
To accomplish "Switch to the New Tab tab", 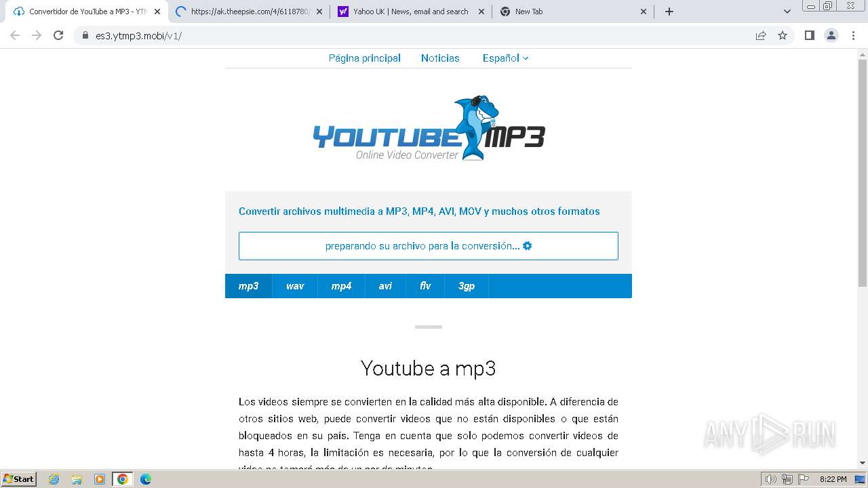I will 572,12.
